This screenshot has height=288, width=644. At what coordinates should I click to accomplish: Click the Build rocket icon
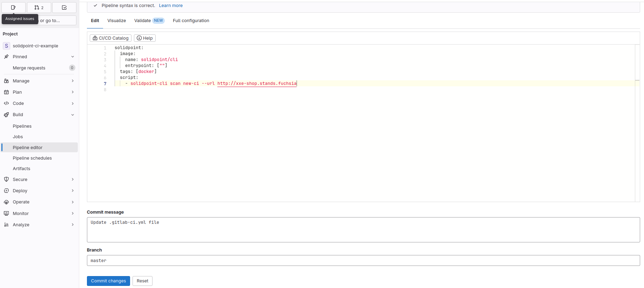pos(6,115)
